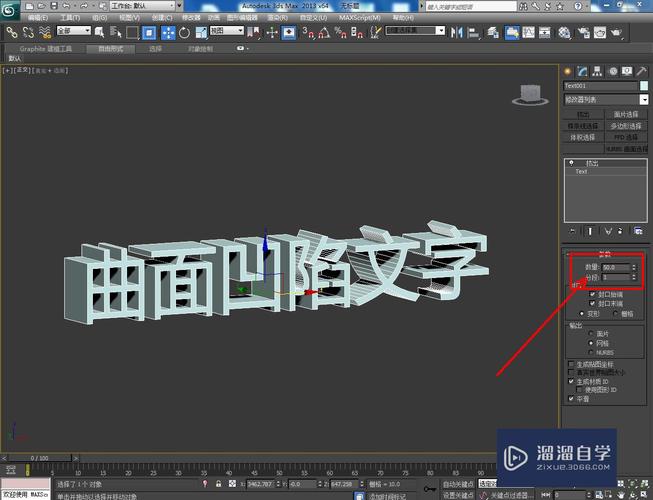Open the Schematic View icon

pos(545,32)
